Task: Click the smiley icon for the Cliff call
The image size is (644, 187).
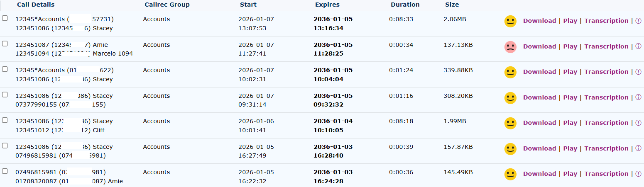Action: pos(510,123)
